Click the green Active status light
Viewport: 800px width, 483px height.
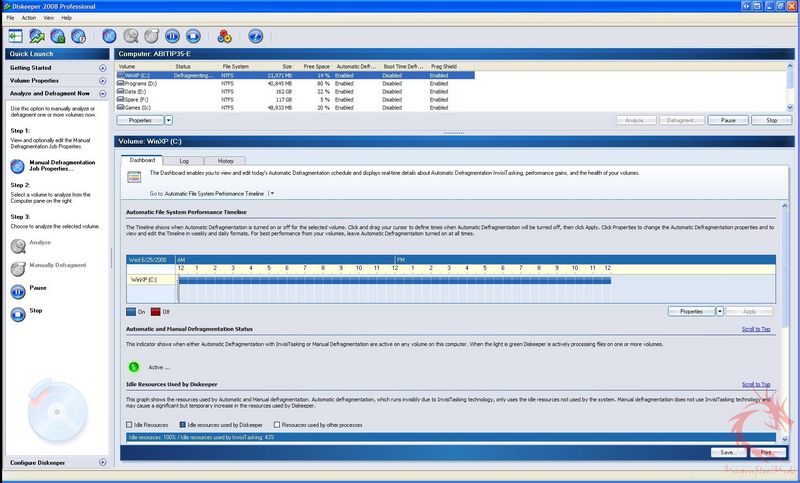pyautogui.click(x=134, y=367)
